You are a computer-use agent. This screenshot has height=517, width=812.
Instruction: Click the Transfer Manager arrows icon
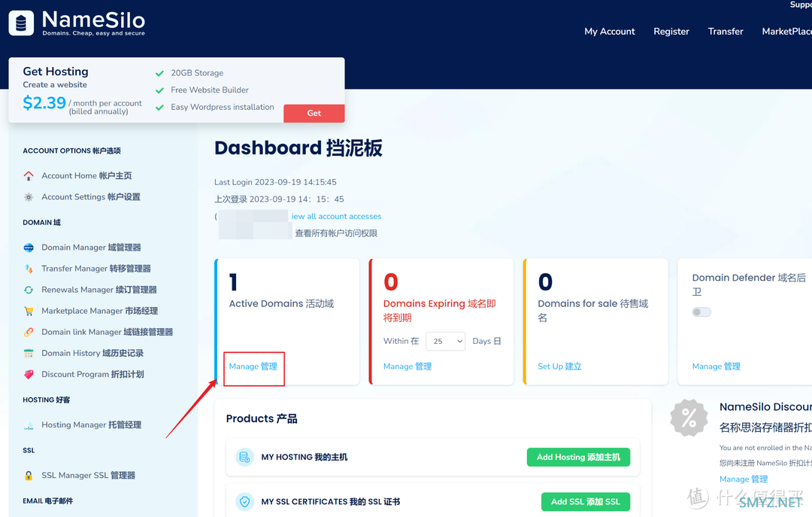[29, 269]
